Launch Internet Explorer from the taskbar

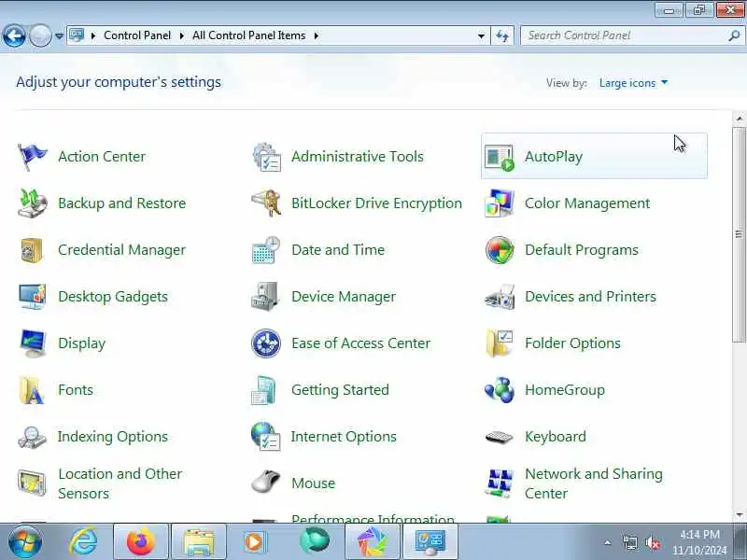point(83,541)
